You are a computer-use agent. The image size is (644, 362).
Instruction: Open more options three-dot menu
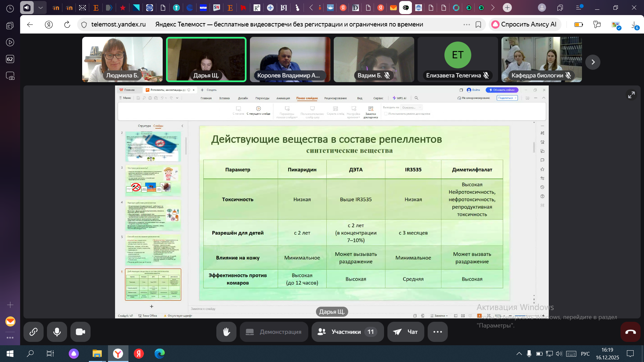[437, 332]
